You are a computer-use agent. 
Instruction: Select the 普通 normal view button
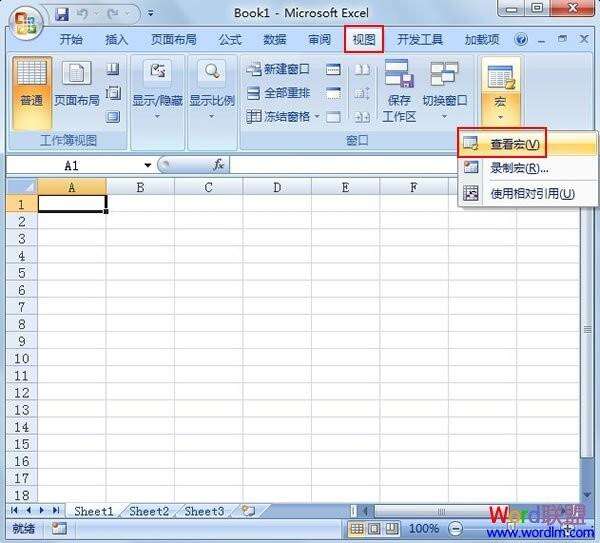click(x=32, y=93)
